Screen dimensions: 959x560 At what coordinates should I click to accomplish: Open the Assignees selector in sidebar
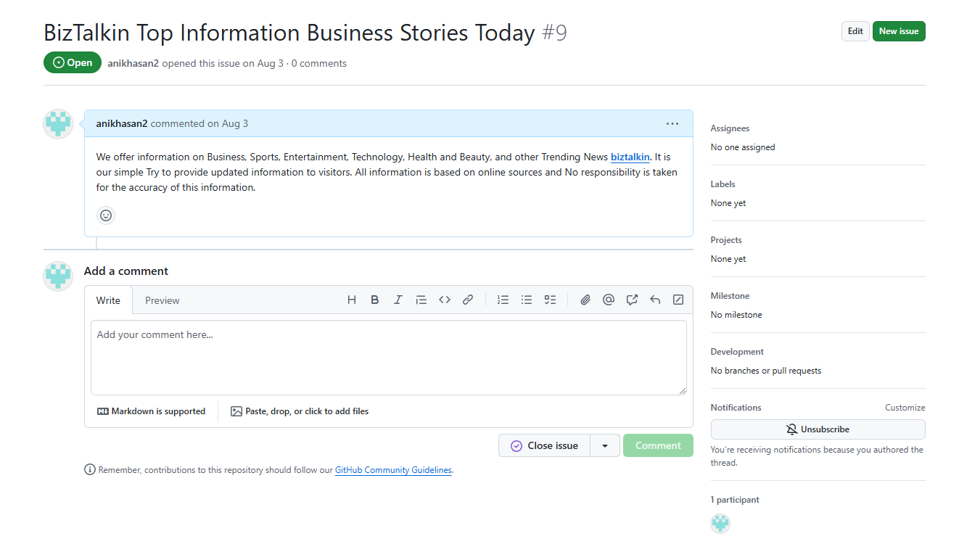point(730,128)
